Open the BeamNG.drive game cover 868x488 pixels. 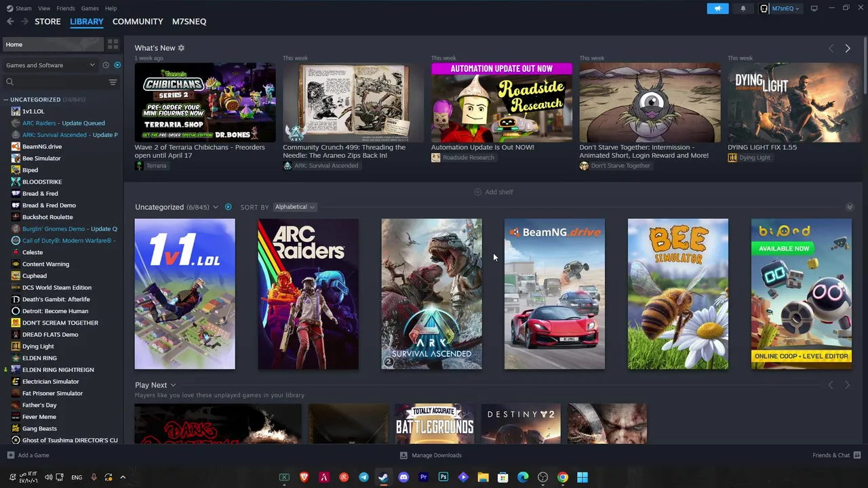(555, 293)
